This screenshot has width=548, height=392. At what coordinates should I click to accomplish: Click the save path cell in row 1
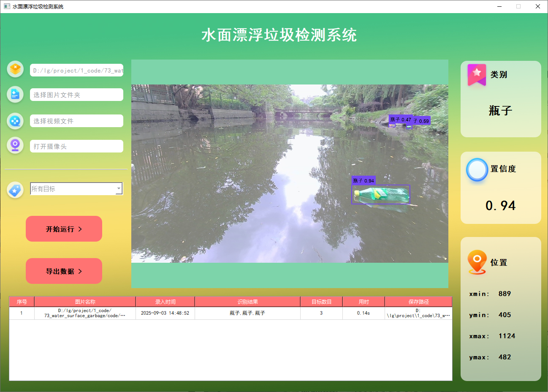(418, 313)
